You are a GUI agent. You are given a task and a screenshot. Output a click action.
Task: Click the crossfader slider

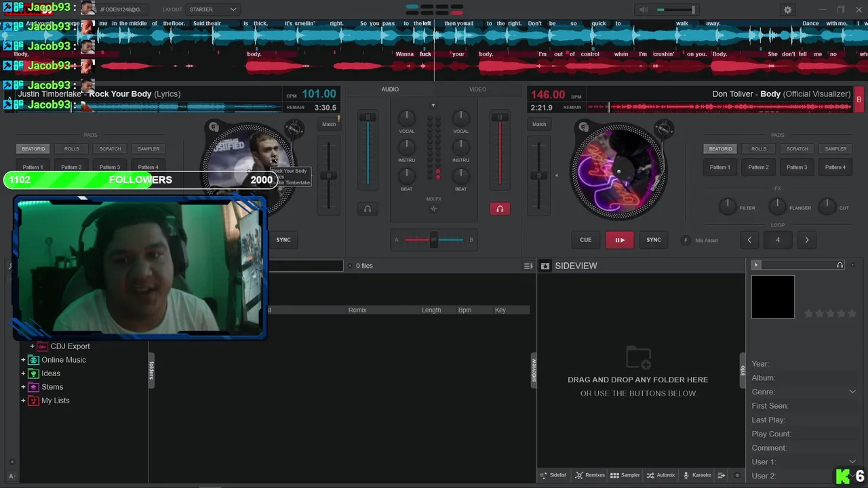(x=434, y=240)
